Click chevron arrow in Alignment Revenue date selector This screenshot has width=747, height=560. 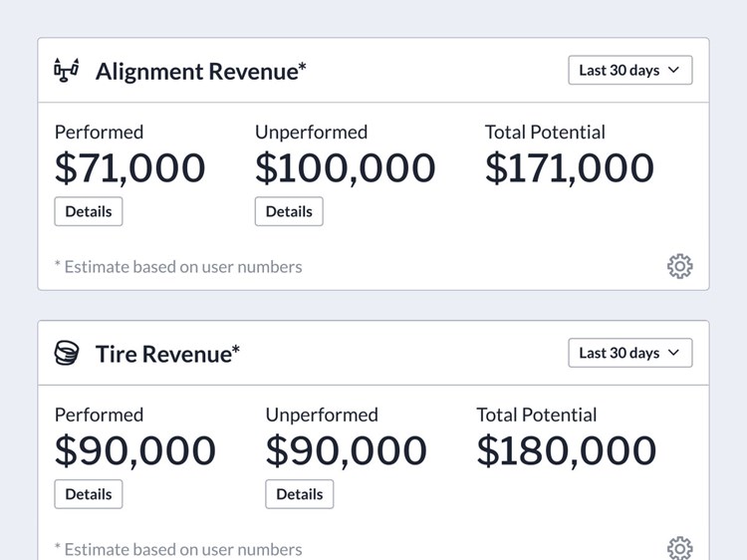[x=673, y=71]
